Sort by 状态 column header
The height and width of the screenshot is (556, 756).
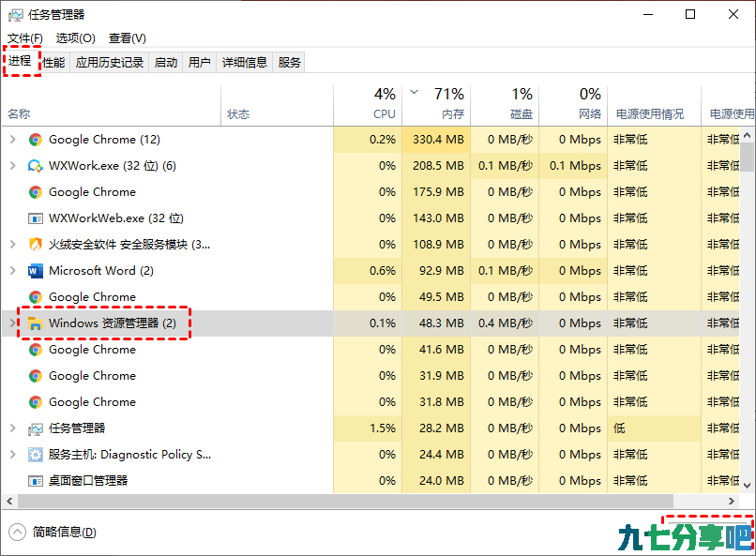[x=278, y=106]
